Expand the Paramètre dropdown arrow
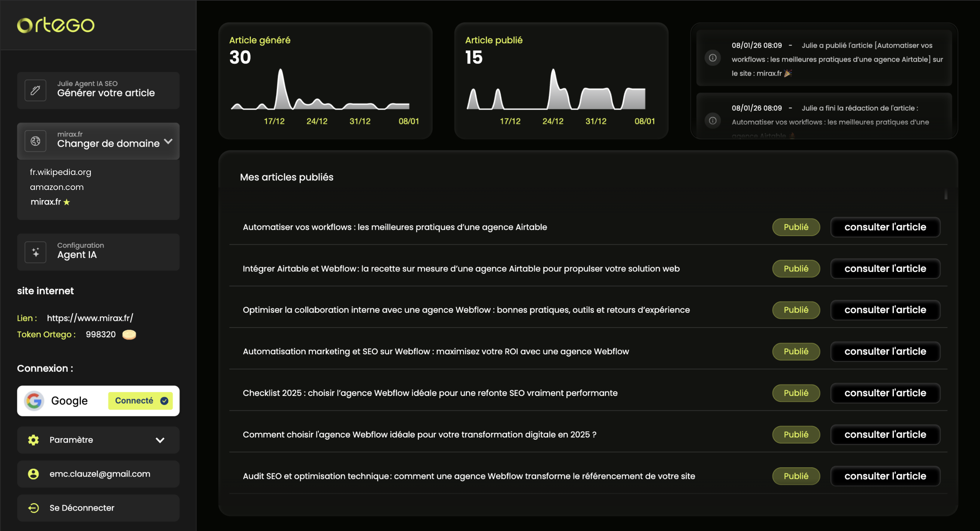The height and width of the screenshot is (531, 980). pyautogui.click(x=160, y=440)
